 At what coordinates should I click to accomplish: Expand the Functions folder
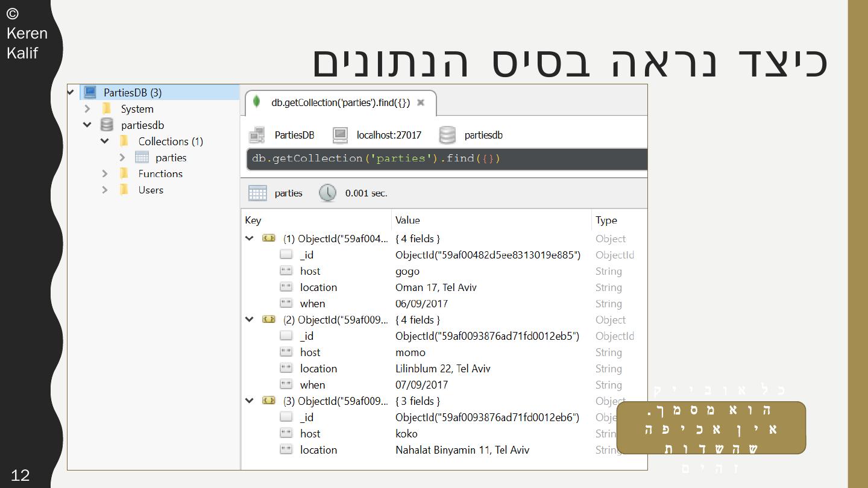[x=105, y=174]
